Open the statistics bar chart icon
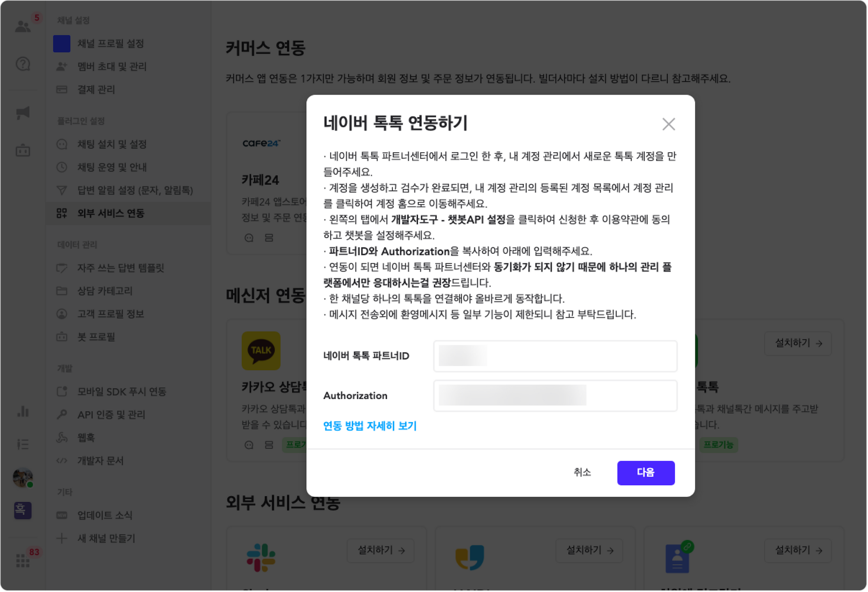The width and height of the screenshot is (868, 592). point(23,411)
